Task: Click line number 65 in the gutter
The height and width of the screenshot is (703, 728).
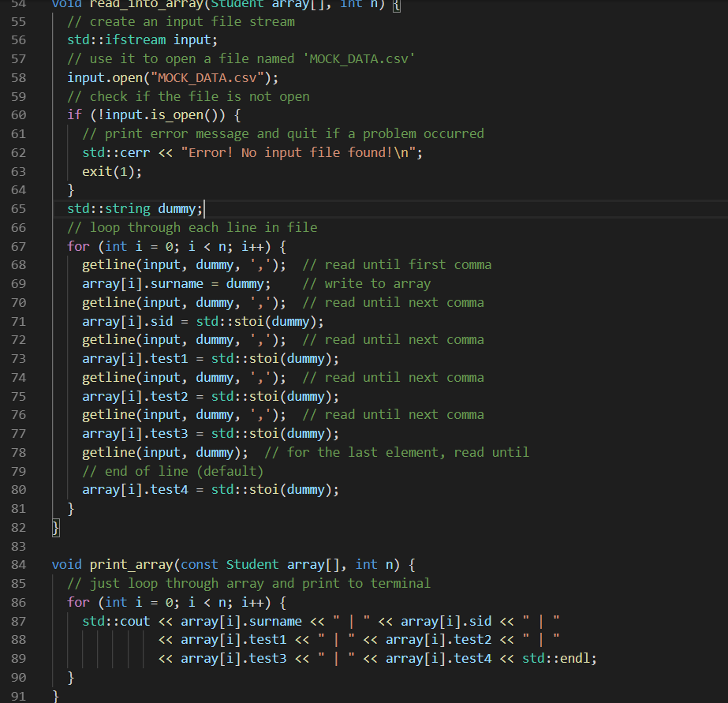Action: point(19,209)
